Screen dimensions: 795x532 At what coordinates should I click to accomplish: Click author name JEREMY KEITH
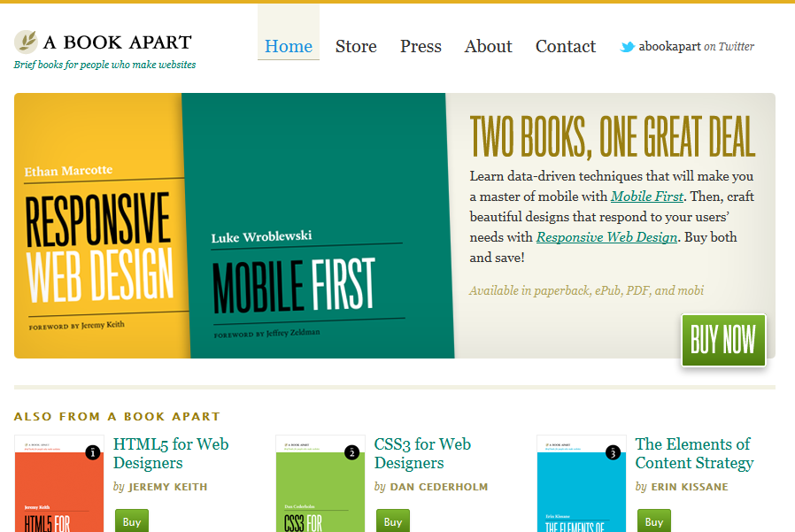tap(168, 487)
